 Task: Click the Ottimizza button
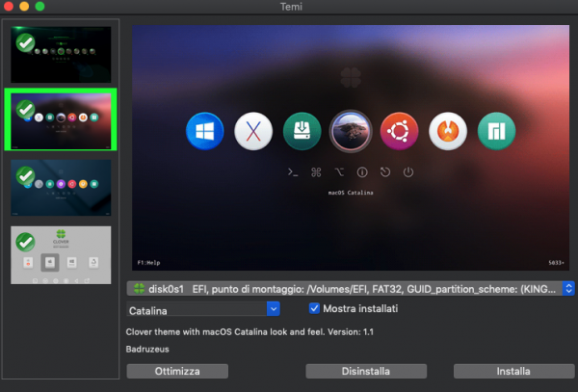click(177, 371)
